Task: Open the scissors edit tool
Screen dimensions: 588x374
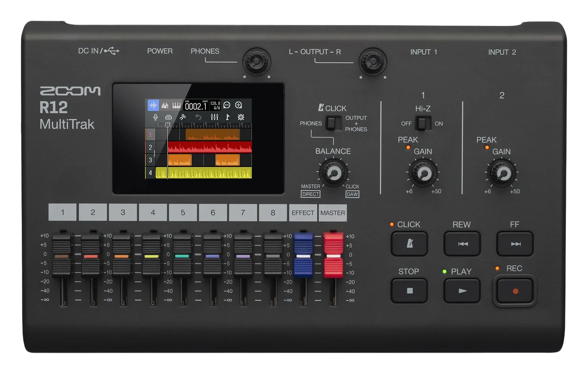Action: 183,117
